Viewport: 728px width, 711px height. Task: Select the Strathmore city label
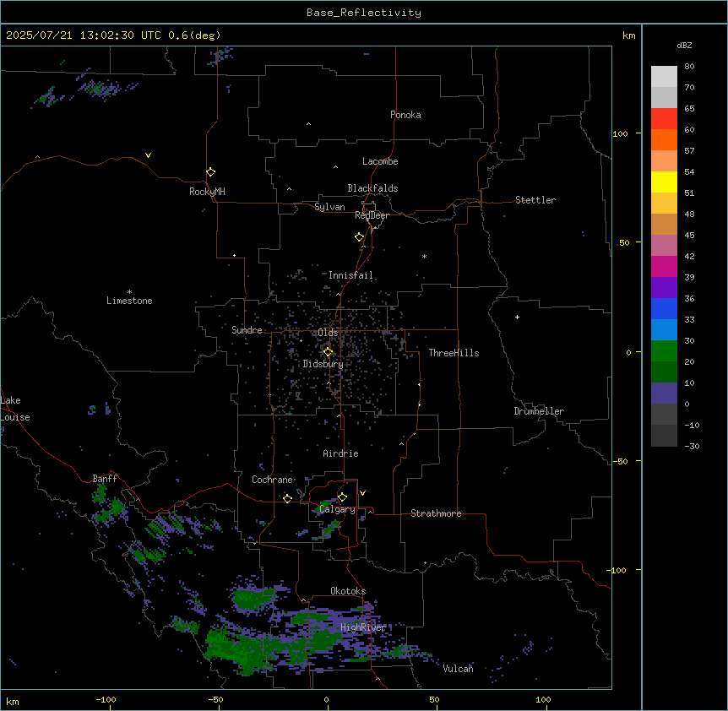(436, 513)
